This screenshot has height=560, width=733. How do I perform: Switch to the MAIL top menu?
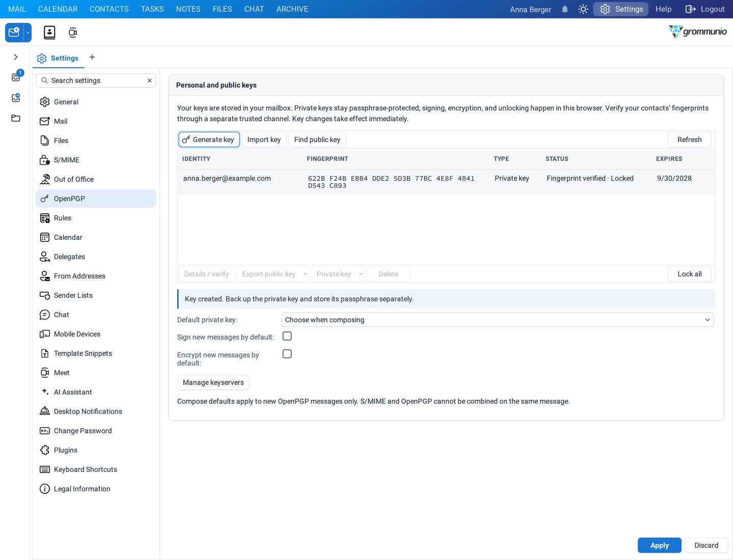[17, 9]
